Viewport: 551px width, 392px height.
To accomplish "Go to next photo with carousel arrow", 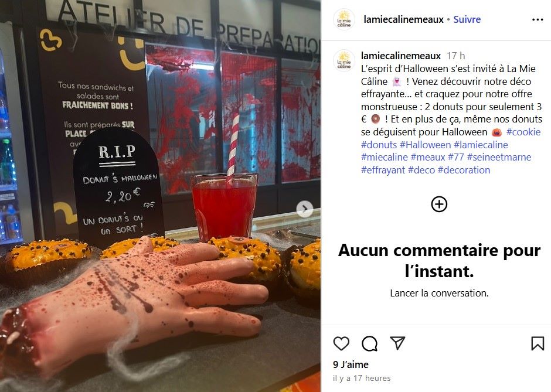I will tap(305, 209).
